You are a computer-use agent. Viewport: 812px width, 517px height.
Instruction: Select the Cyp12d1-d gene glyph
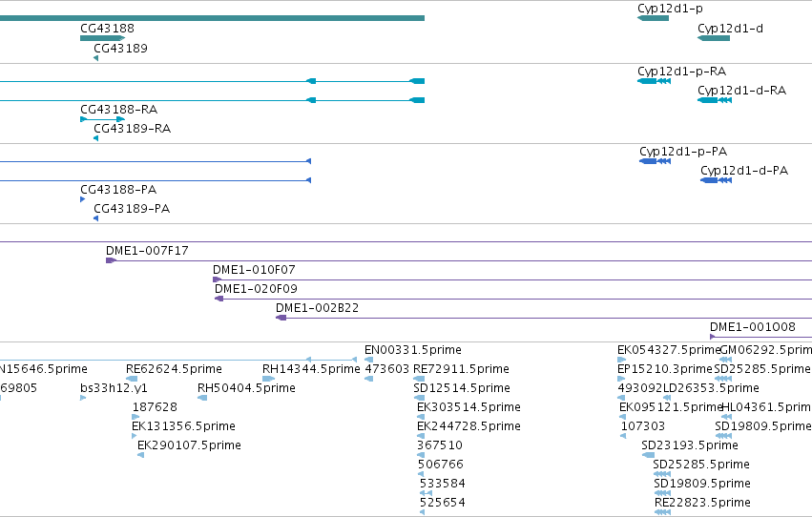point(714,38)
